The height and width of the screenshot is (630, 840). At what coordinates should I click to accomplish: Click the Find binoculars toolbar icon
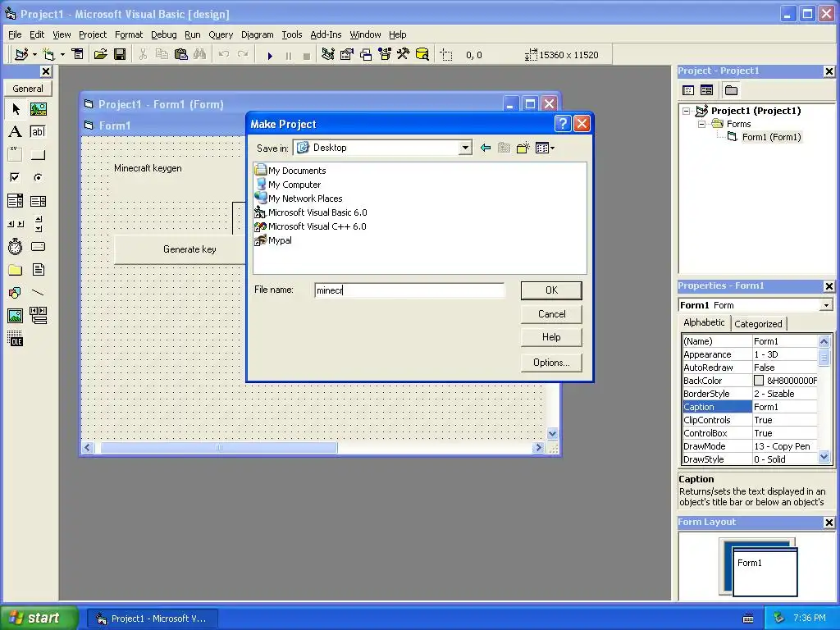pyautogui.click(x=200, y=55)
